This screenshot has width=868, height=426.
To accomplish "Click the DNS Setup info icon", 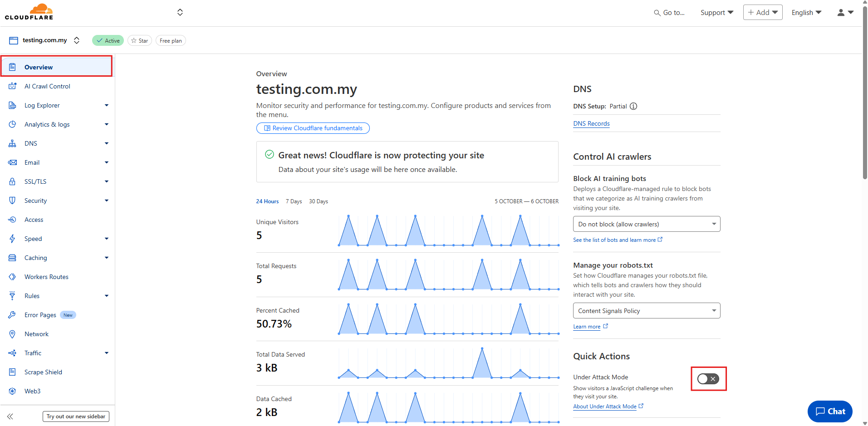I will pos(633,106).
